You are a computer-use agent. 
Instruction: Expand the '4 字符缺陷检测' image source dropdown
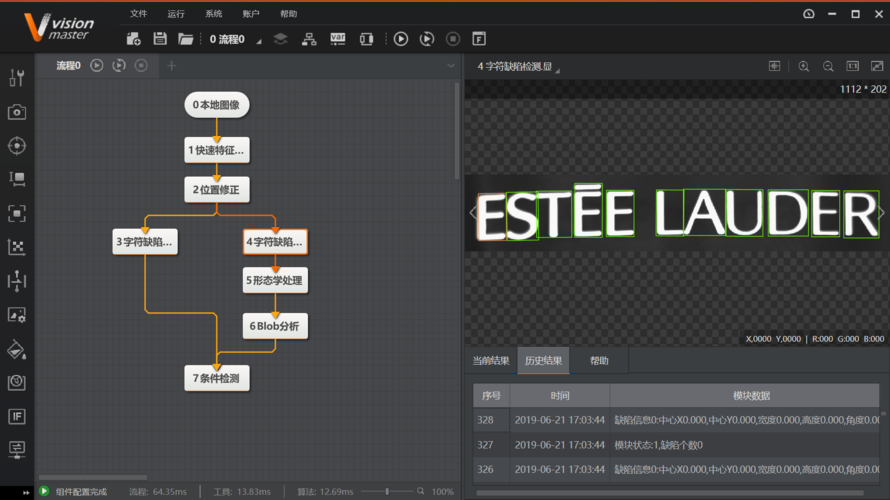click(557, 68)
